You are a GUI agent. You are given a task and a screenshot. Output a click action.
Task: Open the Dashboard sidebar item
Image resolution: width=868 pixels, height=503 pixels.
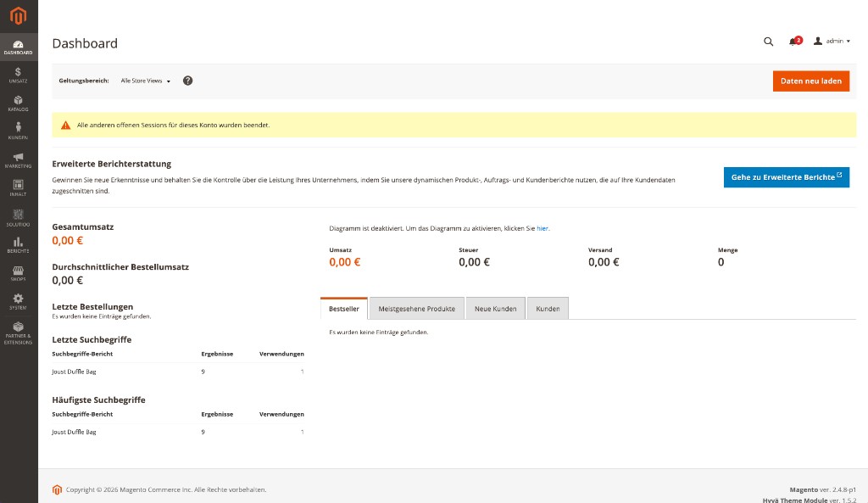click(x=19, y=48)
